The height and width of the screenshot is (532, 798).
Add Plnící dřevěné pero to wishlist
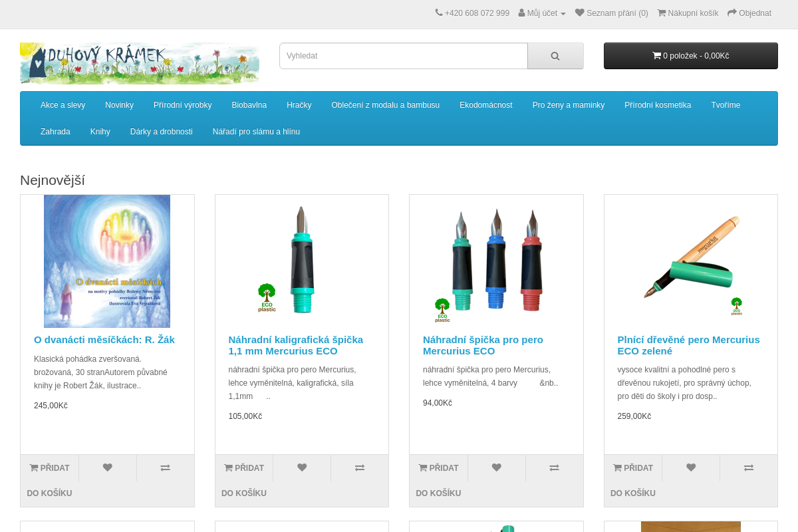pyautogui.click(x=691, y=468)
